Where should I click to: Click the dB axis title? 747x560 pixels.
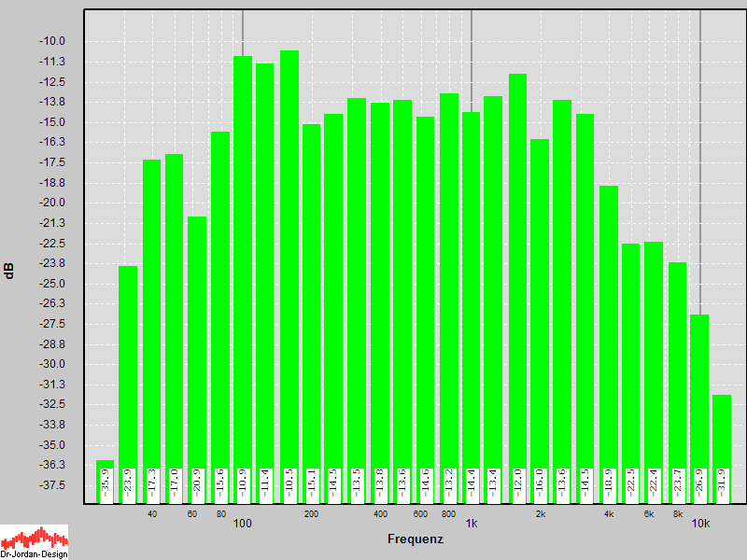tap(9, 272)
